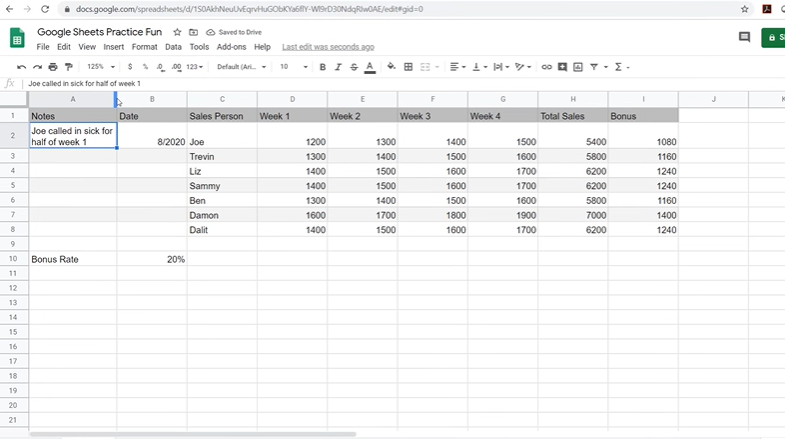Select column D header
The image size is (785, 439).
(x=292, y=99)
